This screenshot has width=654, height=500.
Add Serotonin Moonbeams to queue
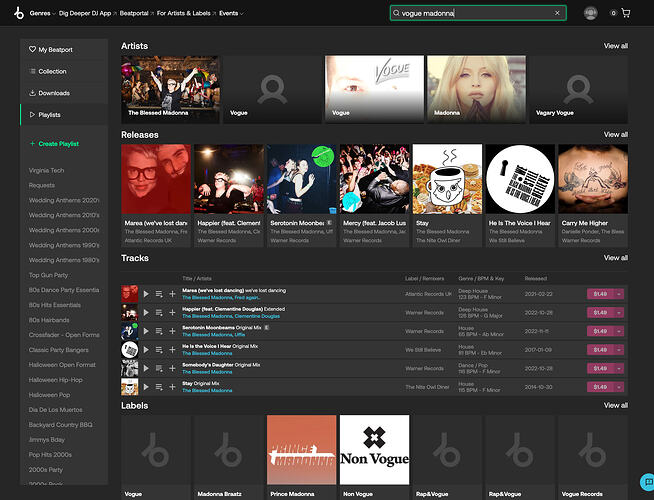click(159, 331)
